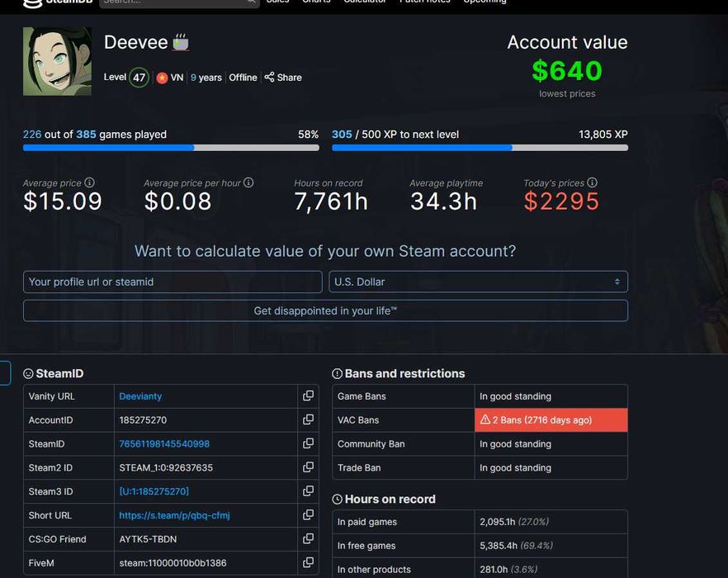Open the [U:1:185275270] Steam3 ID link

[154, 491]
